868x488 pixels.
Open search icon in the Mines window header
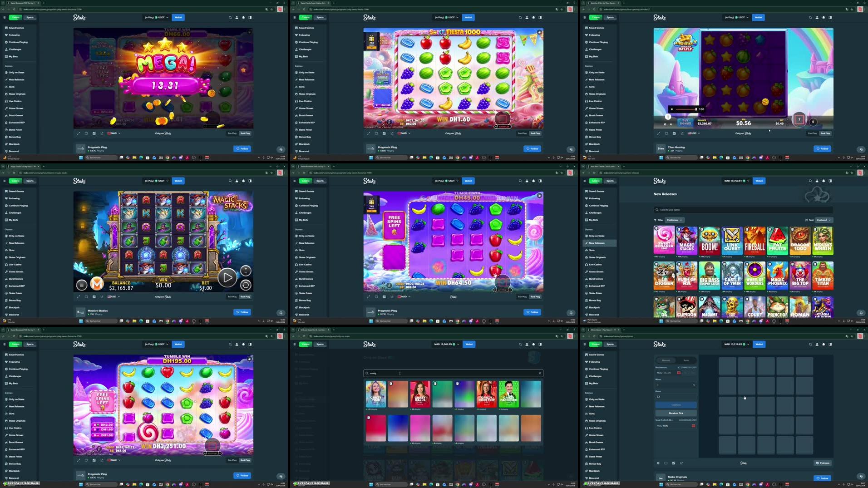coord(810,344)
